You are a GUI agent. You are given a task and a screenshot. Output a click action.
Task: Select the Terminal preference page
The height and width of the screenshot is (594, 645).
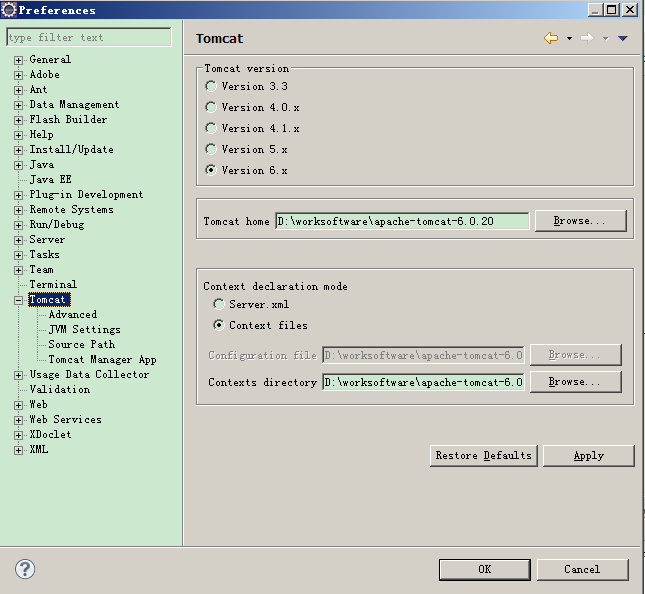53,284
